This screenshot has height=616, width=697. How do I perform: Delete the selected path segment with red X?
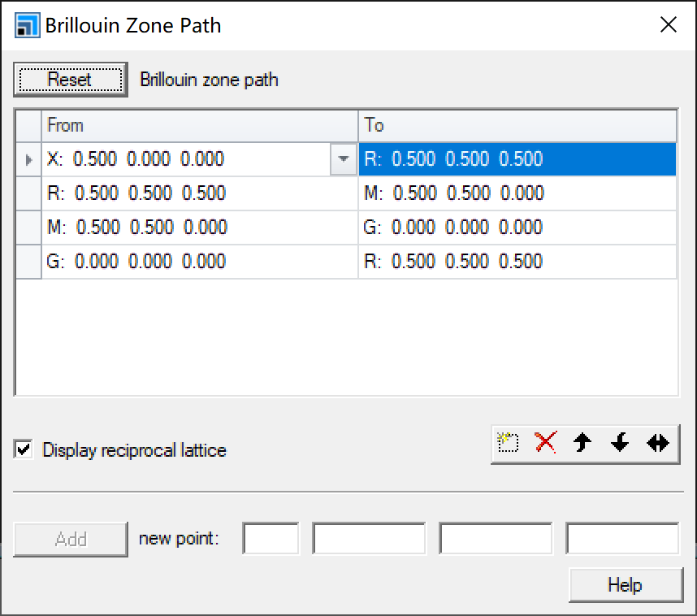(x=545, y=443)
